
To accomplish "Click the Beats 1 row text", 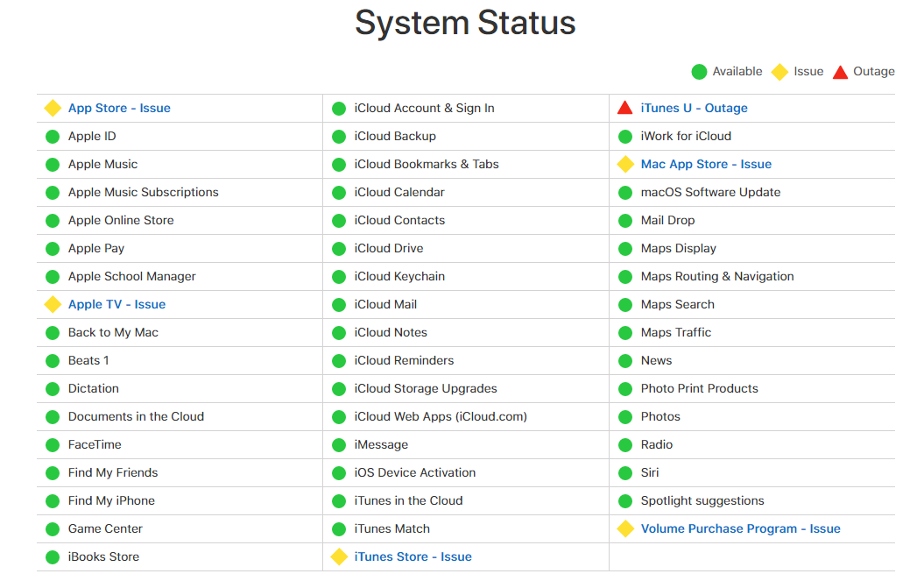I will (88, 360).
